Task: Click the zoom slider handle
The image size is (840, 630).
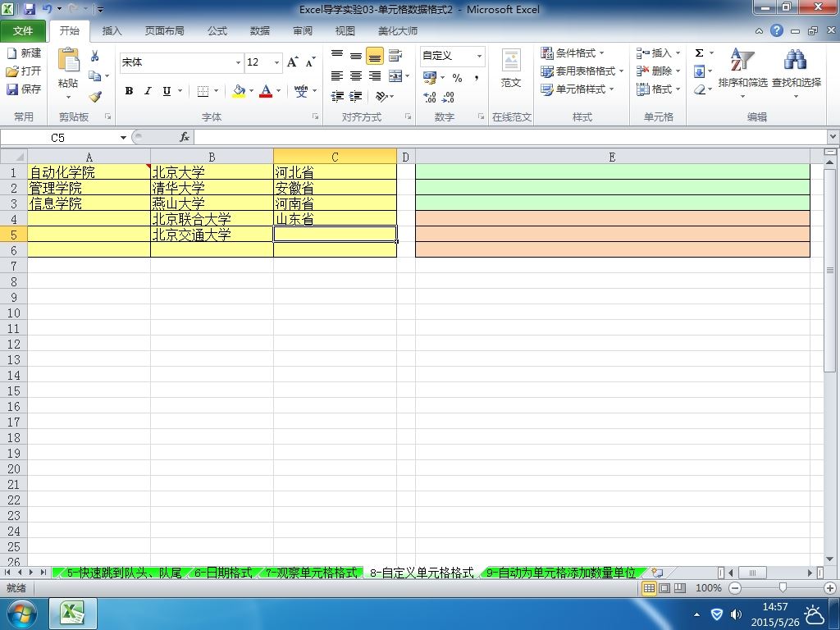Action: point(783,588)
